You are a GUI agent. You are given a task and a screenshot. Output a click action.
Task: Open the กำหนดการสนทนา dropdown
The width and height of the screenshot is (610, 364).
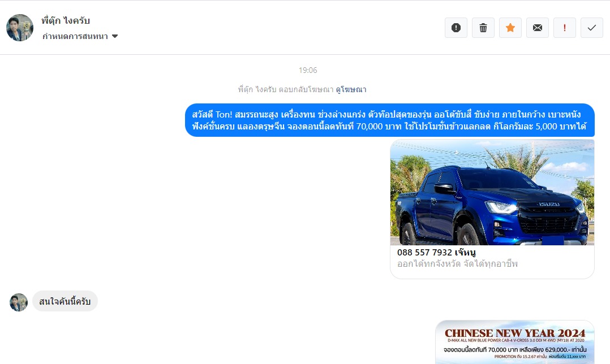(80, 36)
